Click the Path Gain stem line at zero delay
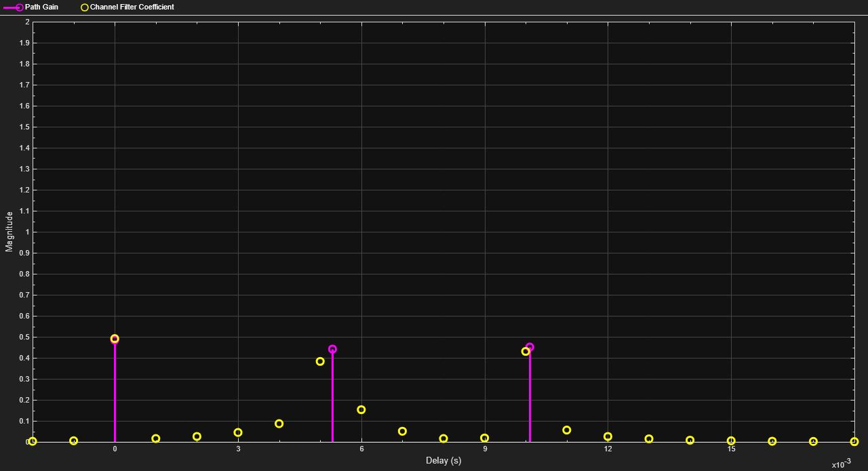Image resolution: width=868 pixels, height=471 pixels. click(x=115, y=392)
